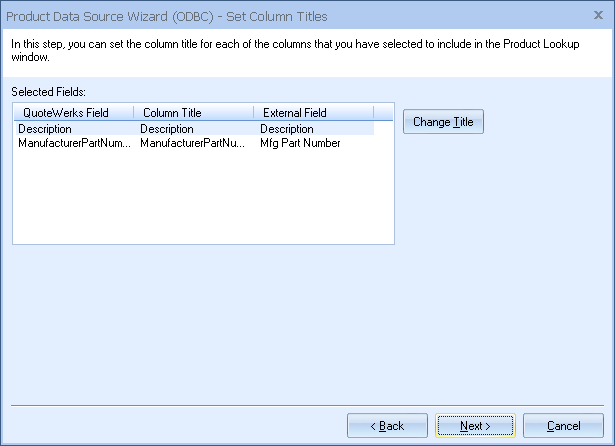Click Description under Column Title column

click(x=167, y=129)
